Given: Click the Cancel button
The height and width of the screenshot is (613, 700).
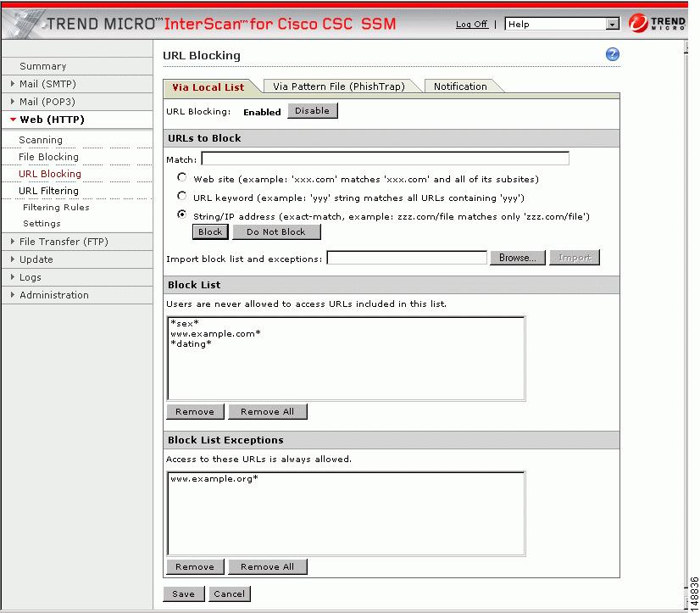Looking at the screenshot, I should point(230,593).
